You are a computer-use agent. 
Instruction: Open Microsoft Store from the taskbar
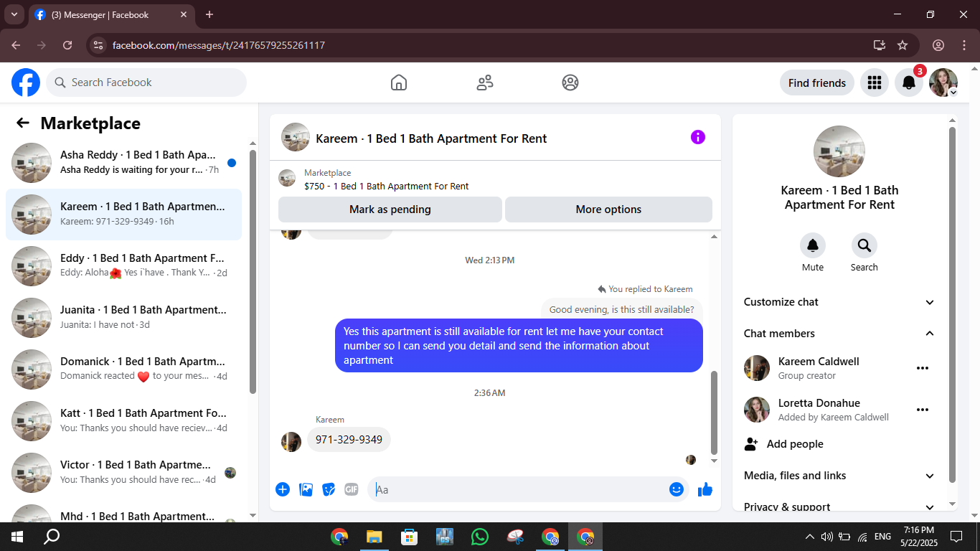click(409, 537)
